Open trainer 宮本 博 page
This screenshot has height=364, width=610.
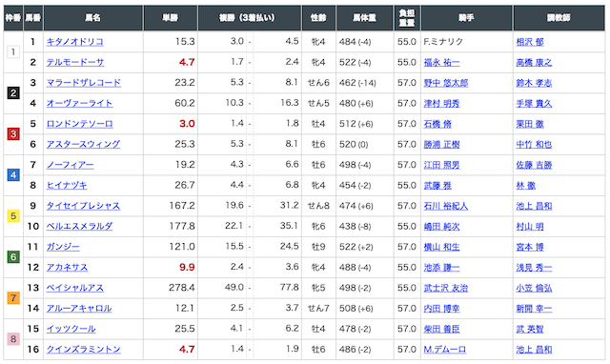click(x=530, y=247)
